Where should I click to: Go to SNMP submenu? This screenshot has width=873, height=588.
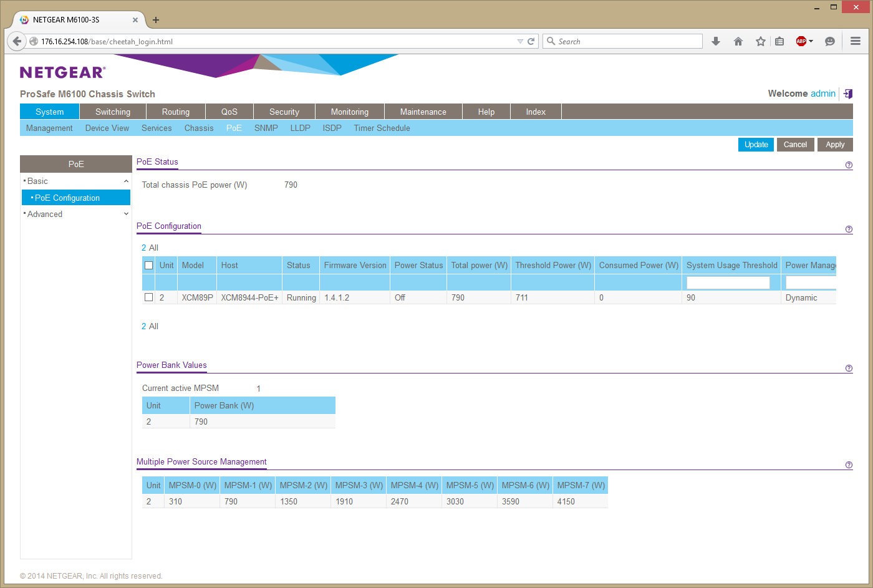(266, 128)
